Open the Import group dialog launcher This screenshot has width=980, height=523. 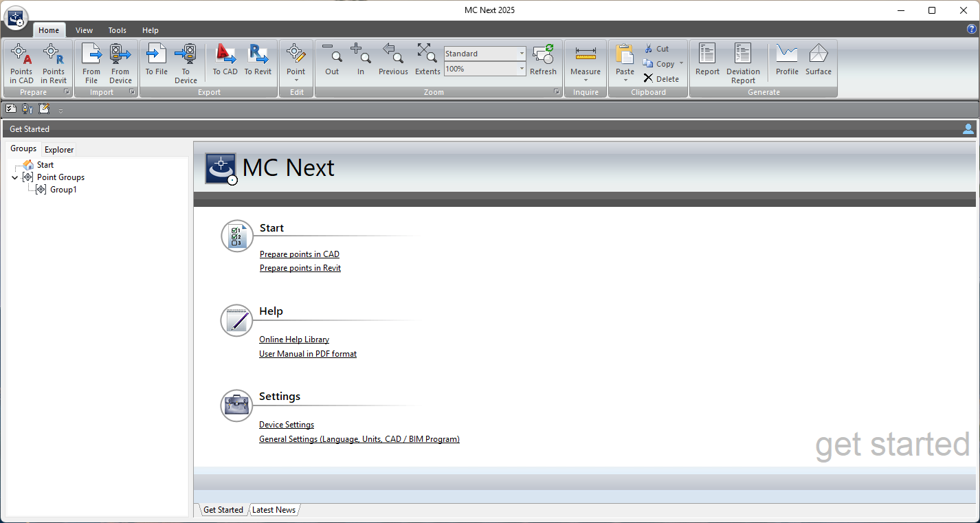click(x=132, y=92)
